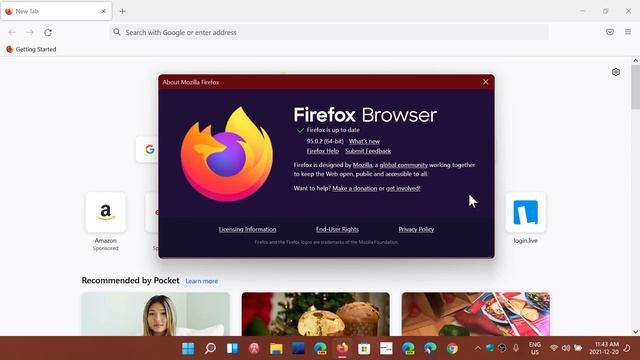
Task: Open End-User Rights link
Action: [337, 229]
